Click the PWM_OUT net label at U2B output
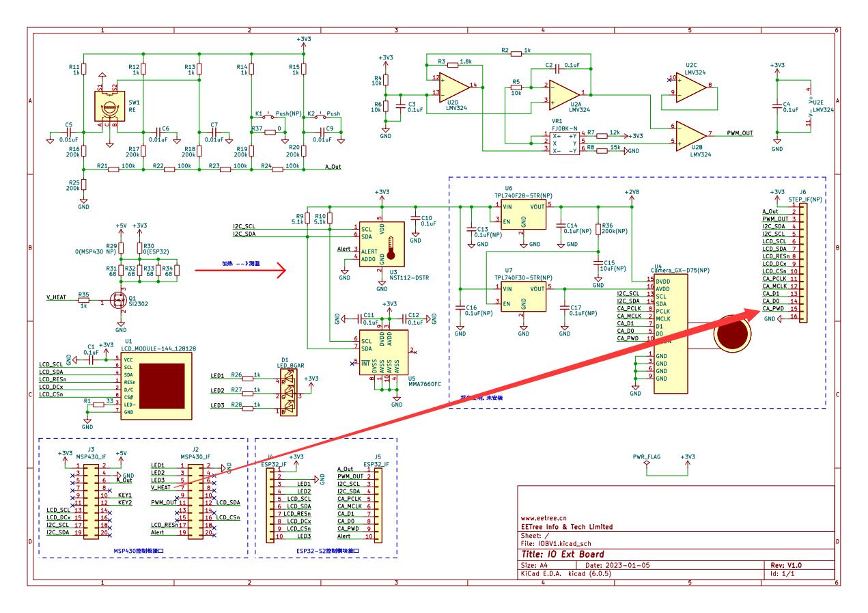 tap(741, 134)
